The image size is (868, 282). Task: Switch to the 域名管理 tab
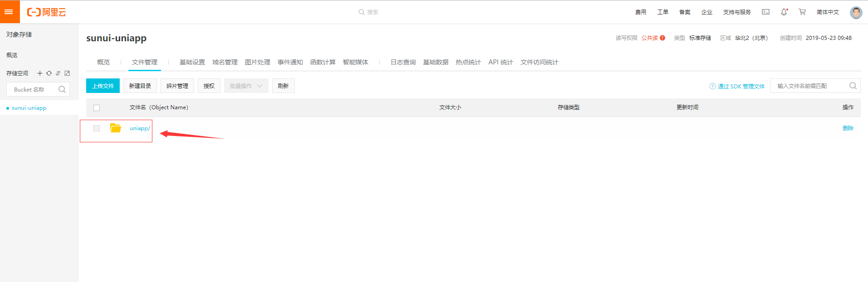225,62
